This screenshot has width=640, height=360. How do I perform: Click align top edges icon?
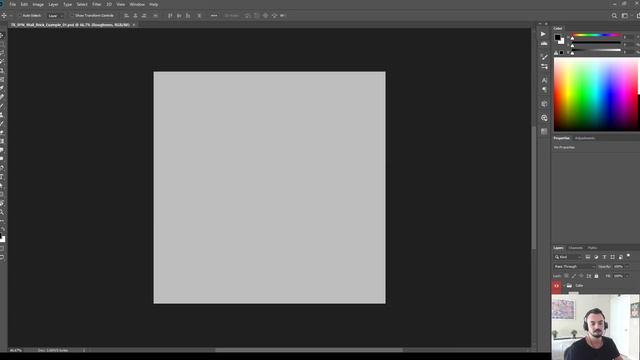(170, 16)
